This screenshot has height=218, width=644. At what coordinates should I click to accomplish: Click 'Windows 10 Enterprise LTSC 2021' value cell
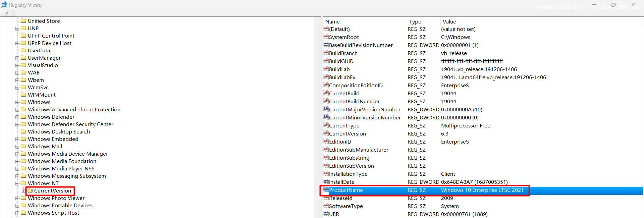tap(482, 190)
